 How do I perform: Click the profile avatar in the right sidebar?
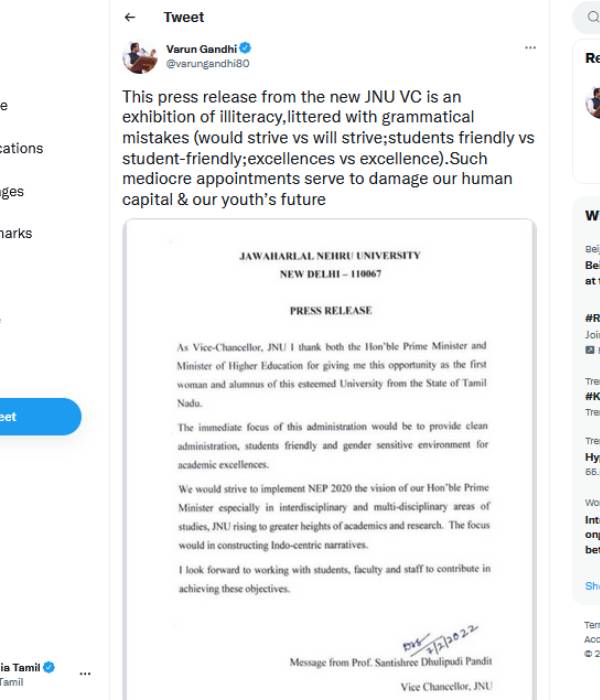coord(593,102)
